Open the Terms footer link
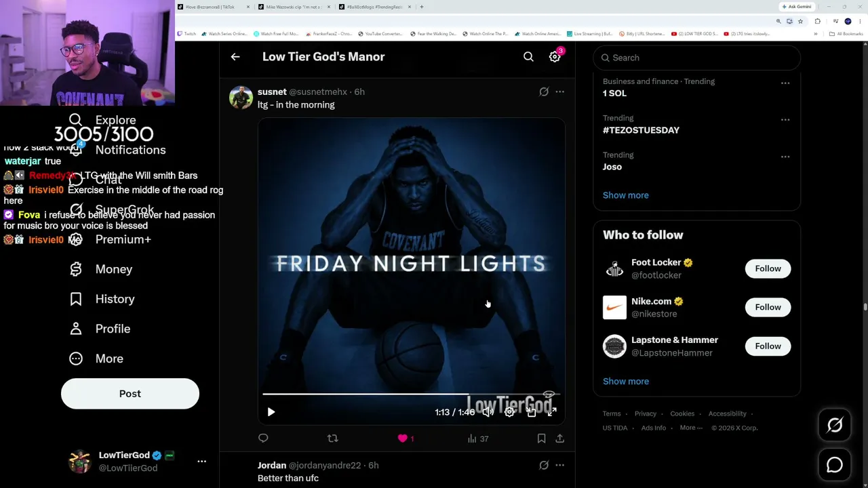Viewport: 868px width, 488px height. (x=612, y=413)
